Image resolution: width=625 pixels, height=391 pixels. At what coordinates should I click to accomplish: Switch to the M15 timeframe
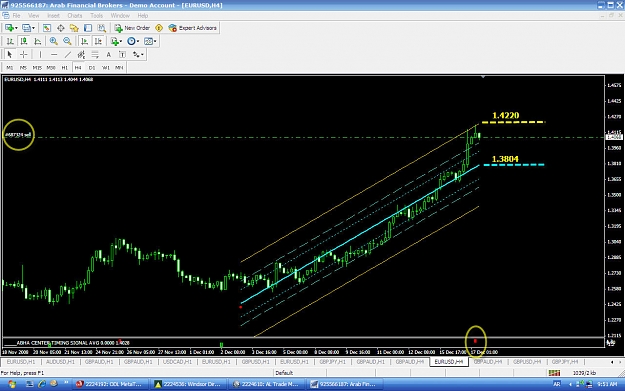pos(37,68)
